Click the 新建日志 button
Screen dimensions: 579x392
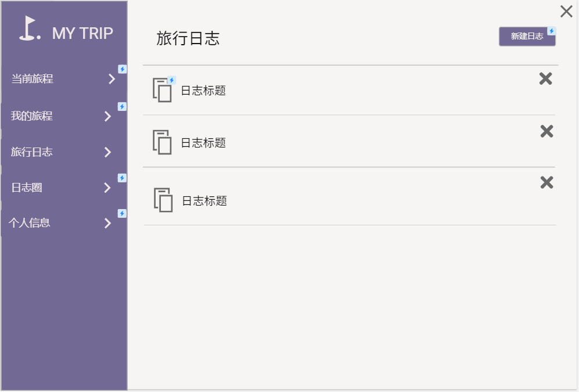pos(527,36)
